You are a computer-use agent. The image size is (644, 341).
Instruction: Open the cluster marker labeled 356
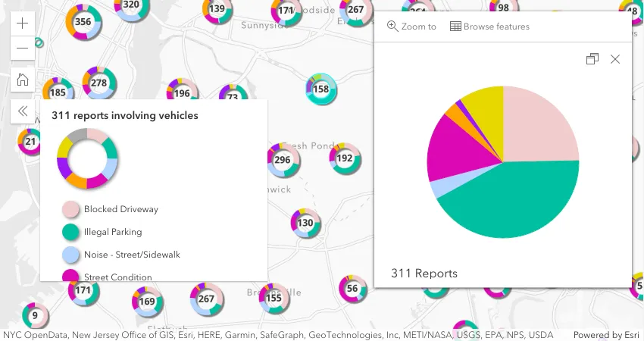(x=83, y=21)
